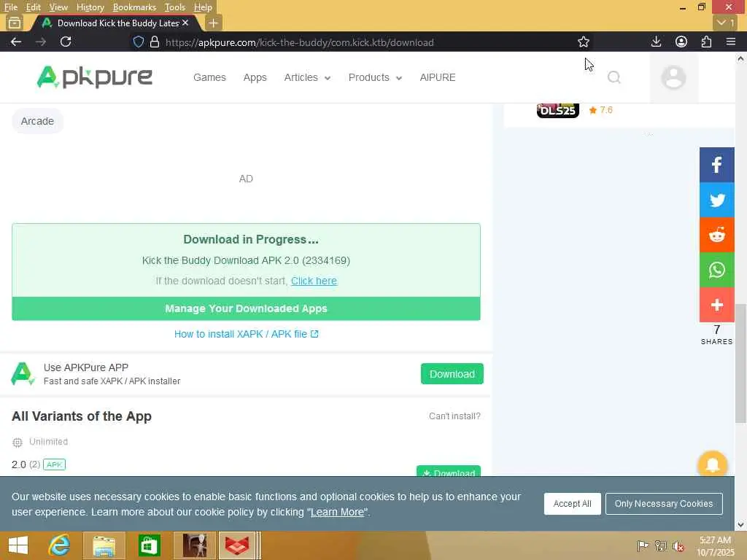The height and width of the screenshot is (560, 747).
Task: Open the View menu
Action: tap(58, 7)
